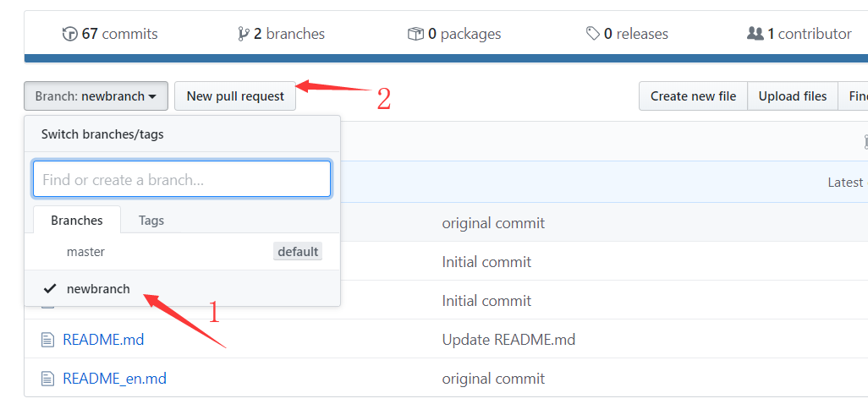Switch to the Branches tab
Screen dimensions: 868x404
click(x=77, y=221)
